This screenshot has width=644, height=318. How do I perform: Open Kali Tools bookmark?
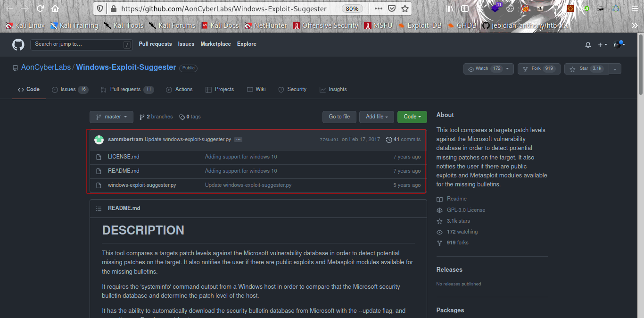(x=124, y=25)
